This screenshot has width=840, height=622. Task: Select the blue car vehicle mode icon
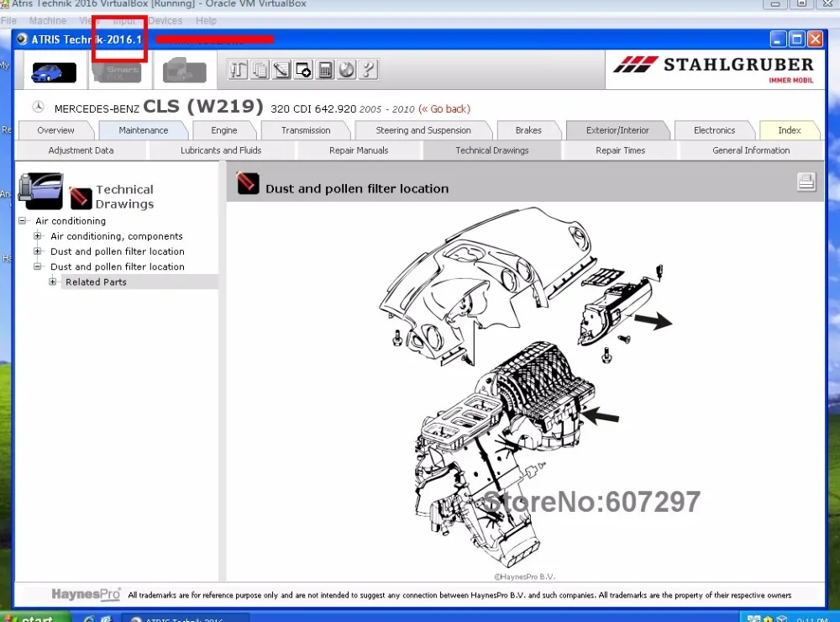[x=54, y=72]
